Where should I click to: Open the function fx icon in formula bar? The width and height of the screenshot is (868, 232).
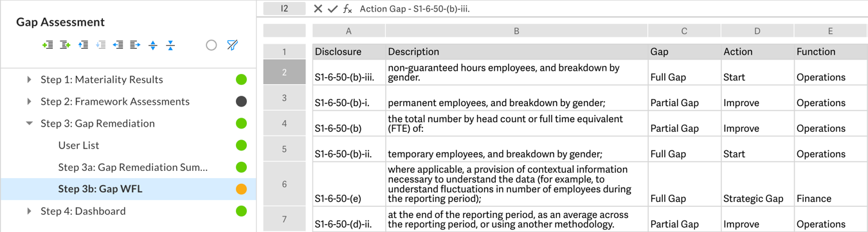click(x=347, y=9)
